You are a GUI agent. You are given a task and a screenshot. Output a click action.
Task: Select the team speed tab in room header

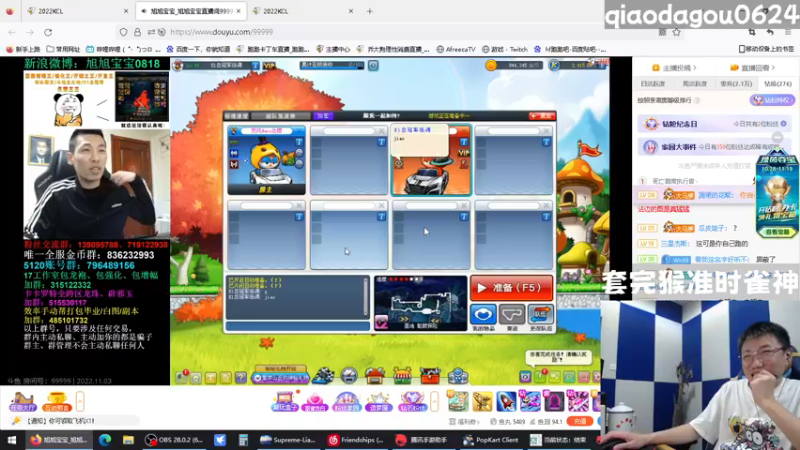pos(280,116)
